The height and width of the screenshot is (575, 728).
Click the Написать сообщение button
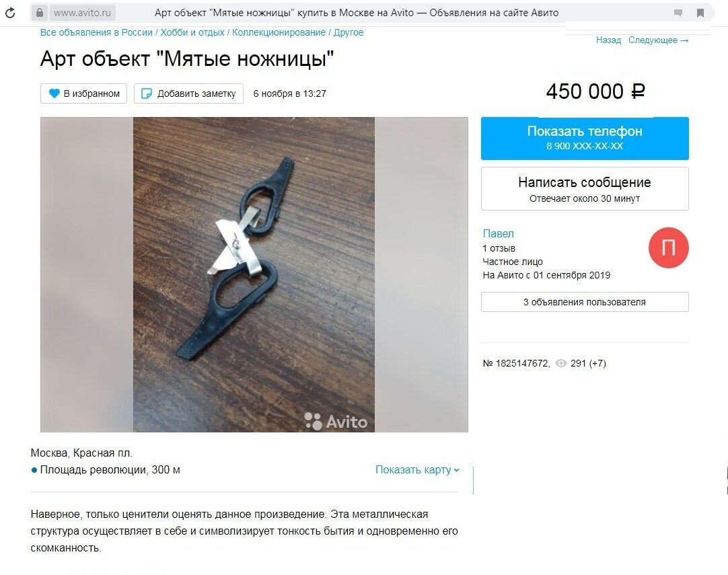pyautogui.click(x=585, y=189)
